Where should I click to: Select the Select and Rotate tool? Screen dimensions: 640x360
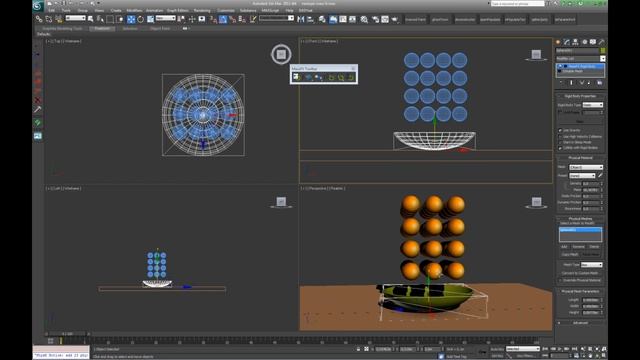pos(140,19)
